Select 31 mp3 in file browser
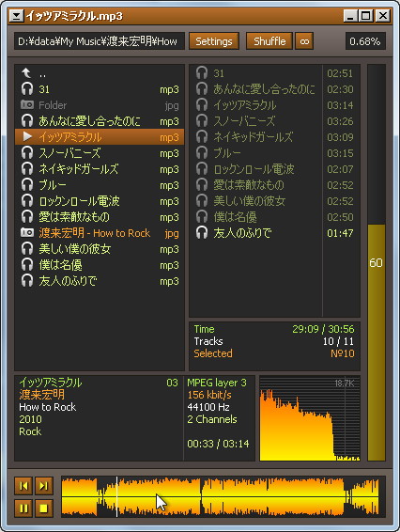Image resolution: width=400 pixels, height=532 pixels. pyautogui.click(x=100, y=89)
